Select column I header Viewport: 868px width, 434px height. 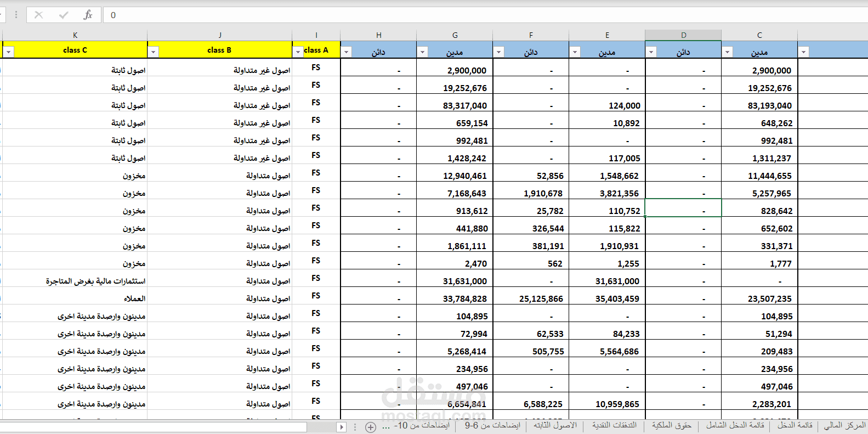point(316,35)
